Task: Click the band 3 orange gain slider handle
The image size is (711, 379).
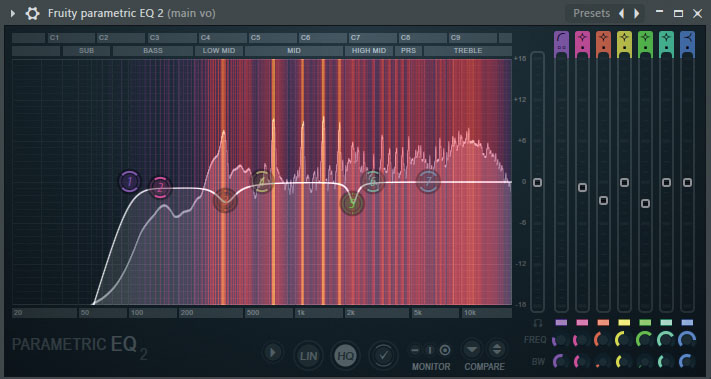Action: tap(603, 200)
